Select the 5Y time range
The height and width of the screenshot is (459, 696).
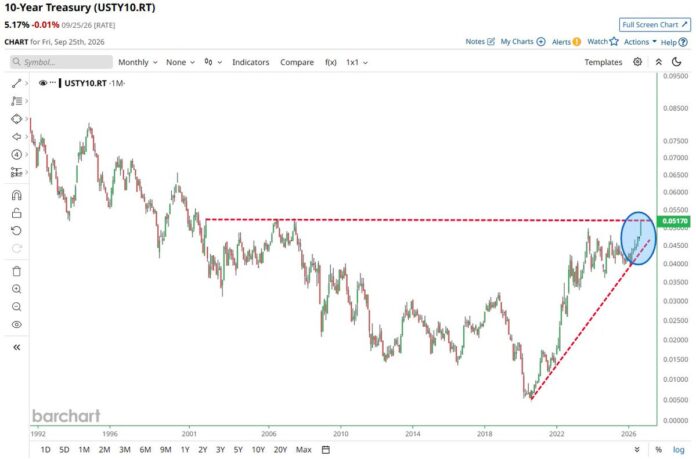[x=238, y=450]
